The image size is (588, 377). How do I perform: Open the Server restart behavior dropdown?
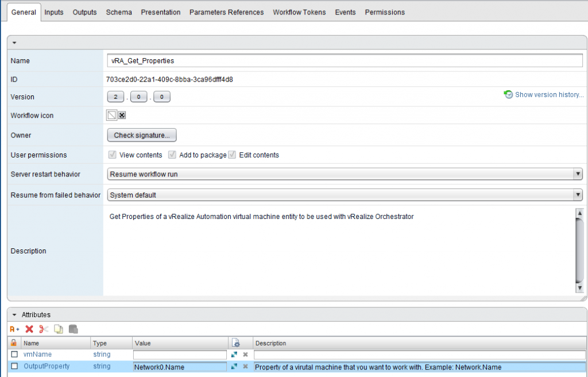(578, 174)
